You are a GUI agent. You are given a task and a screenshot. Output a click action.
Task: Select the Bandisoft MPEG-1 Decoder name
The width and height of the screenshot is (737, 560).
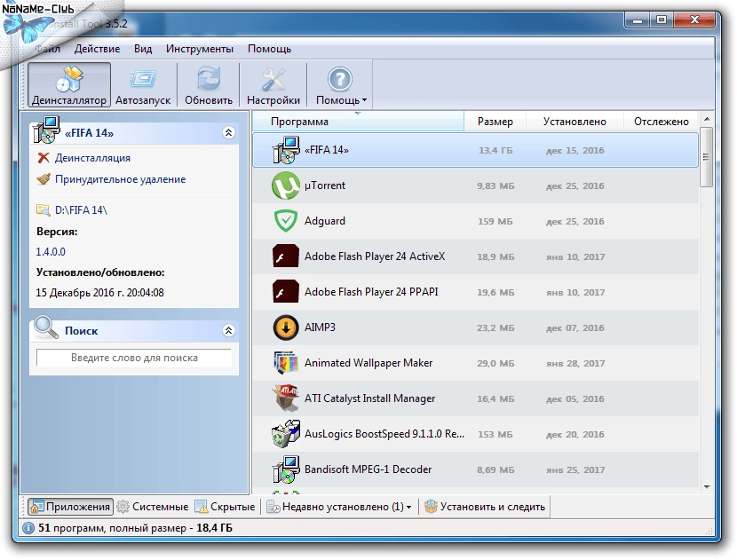(x=368, y=469)
